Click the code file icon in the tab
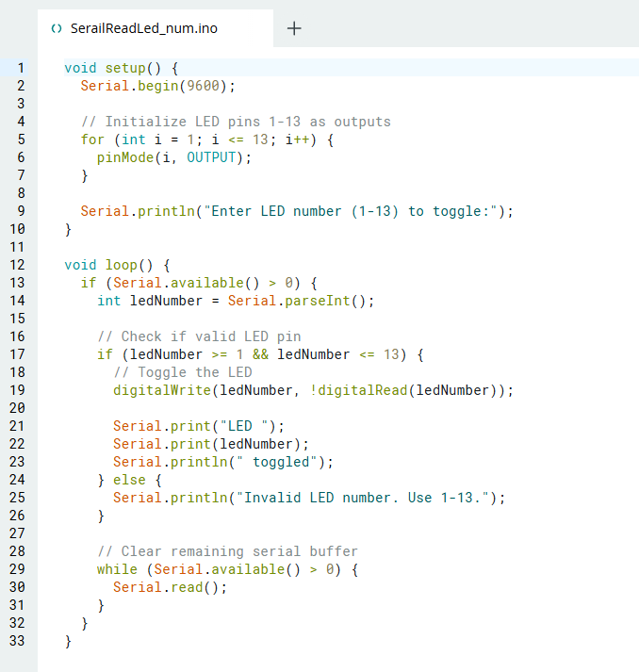639x672 pixels. click(x=58, y=28)
